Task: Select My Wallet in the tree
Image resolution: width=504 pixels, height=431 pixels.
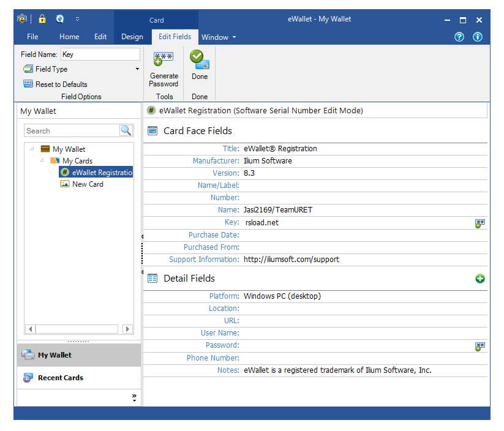Action: (x=69, y=149)
